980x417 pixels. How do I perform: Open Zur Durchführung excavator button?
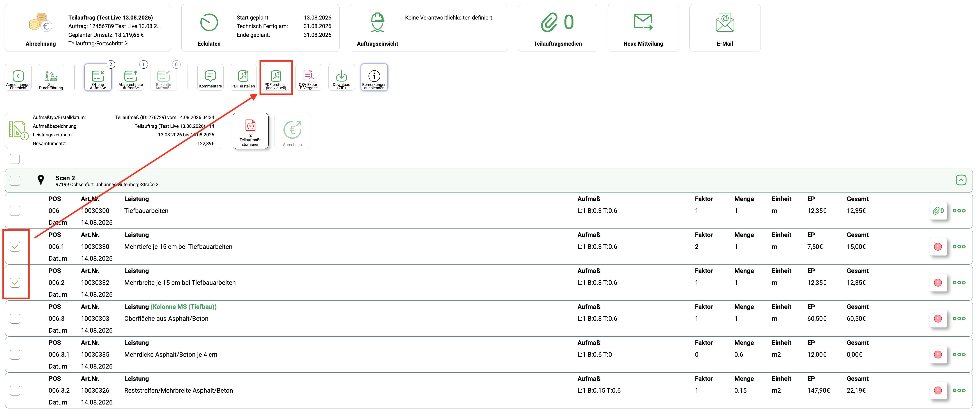click(51, 78)
